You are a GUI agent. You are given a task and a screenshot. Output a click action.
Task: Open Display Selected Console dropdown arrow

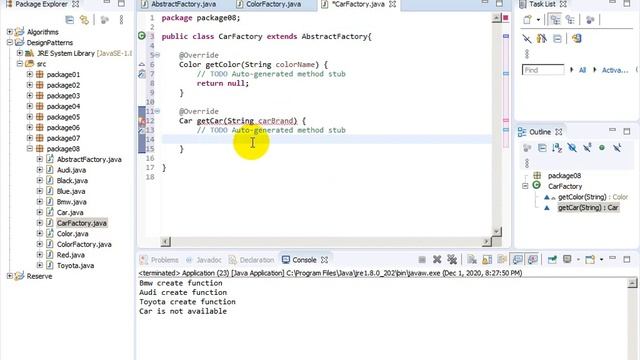pos(578,260)
